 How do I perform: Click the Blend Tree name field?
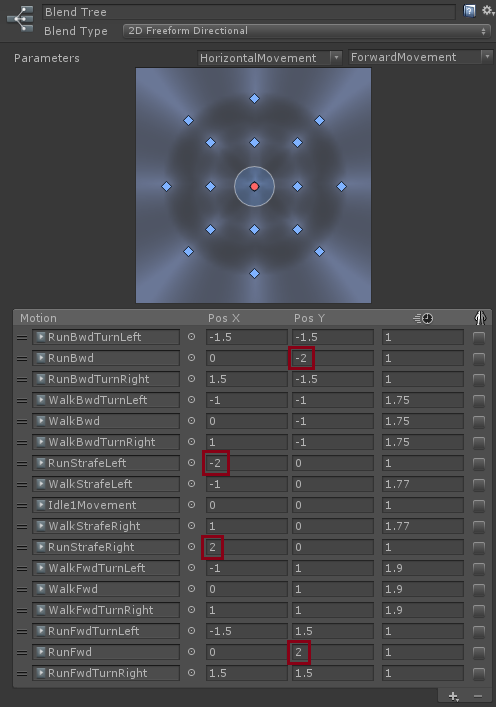248,12
